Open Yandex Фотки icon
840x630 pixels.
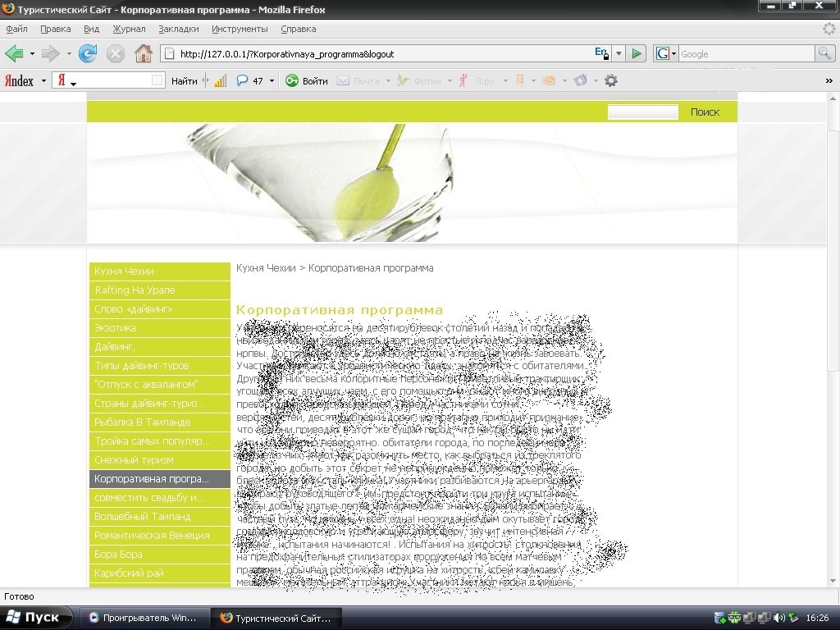pyautogui.click(x=404, y=81)
